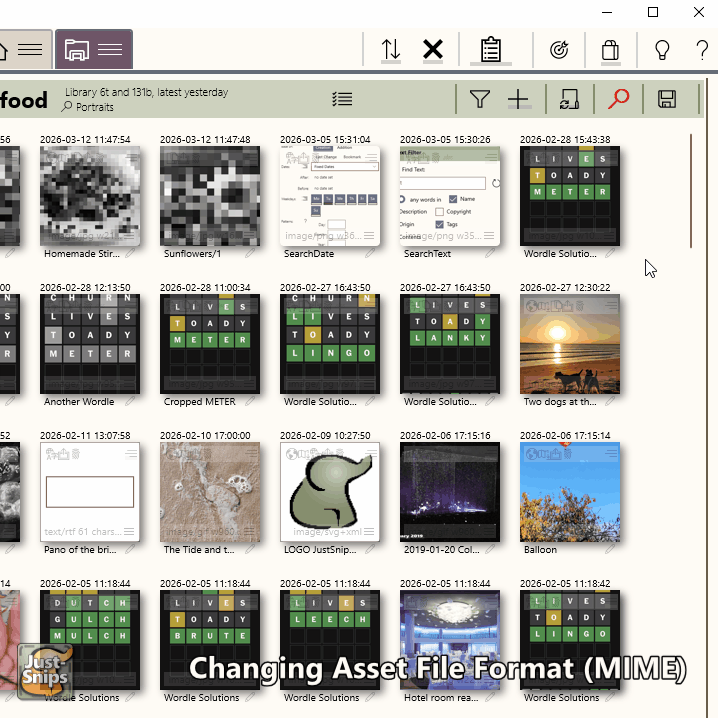Click the lightbulb tips icon
This screenshot has height=718, width=718.
662,50
